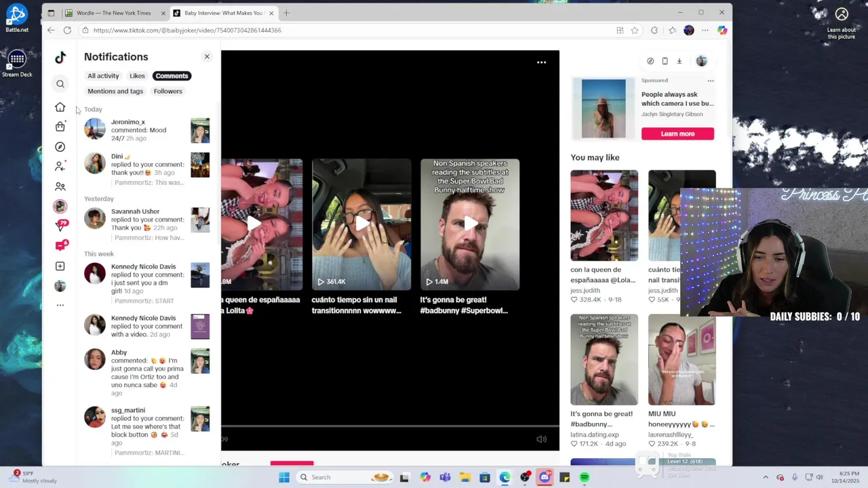Viewport: 868px width, 488px height.
Task: Open TikTok search from the sidebar
Action: pyautogui.click(x=60, y=84)
